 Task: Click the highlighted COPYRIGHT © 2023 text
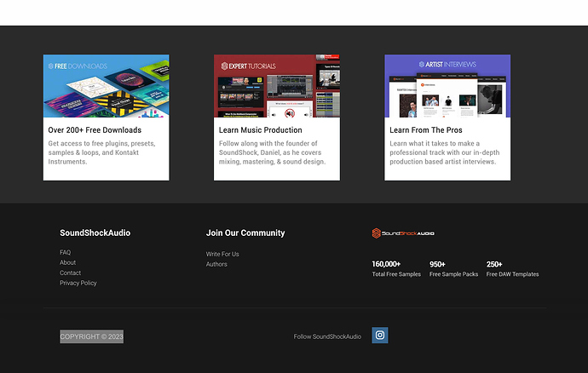pos(91,336)
